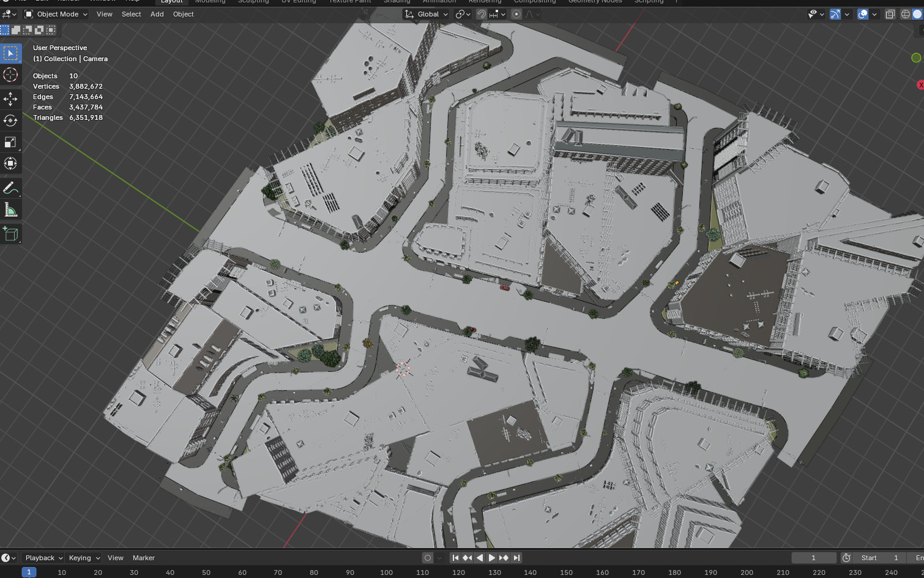Open the Playback dropdown in timeline
This screenshot has width=924, height=578.
43,558
